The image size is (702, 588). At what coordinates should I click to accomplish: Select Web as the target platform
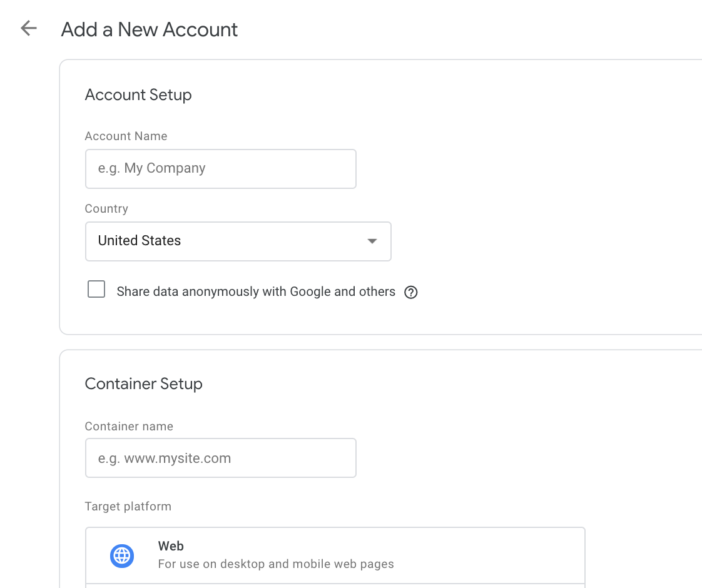(335, 555)
